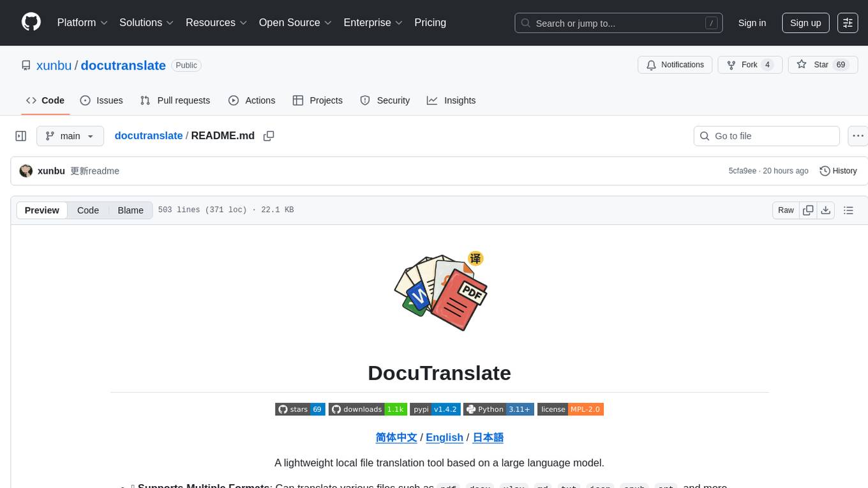Open the license MPL-2.0 badge

[571, 409]
